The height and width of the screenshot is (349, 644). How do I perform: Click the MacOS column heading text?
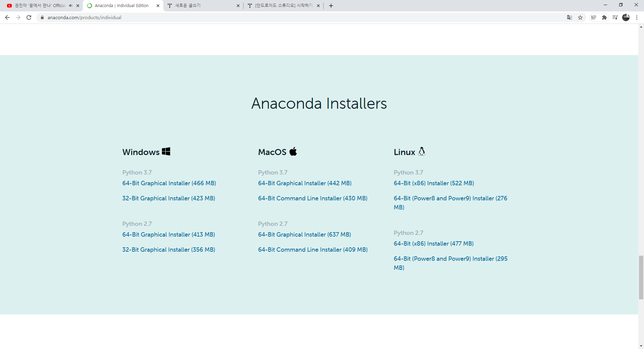point(272,152)
